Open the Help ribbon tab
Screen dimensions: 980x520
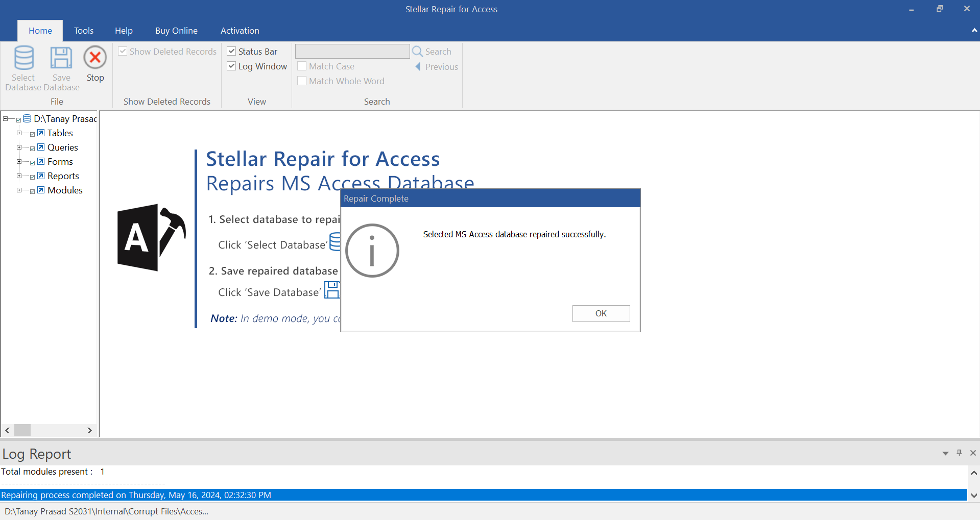click(x=124, y=31)
